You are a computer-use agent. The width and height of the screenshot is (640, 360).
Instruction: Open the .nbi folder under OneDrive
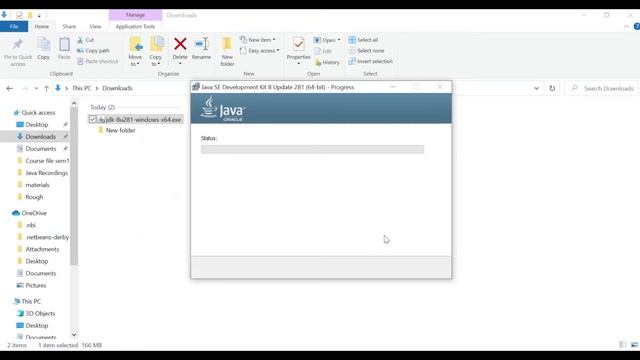[31, 225]
